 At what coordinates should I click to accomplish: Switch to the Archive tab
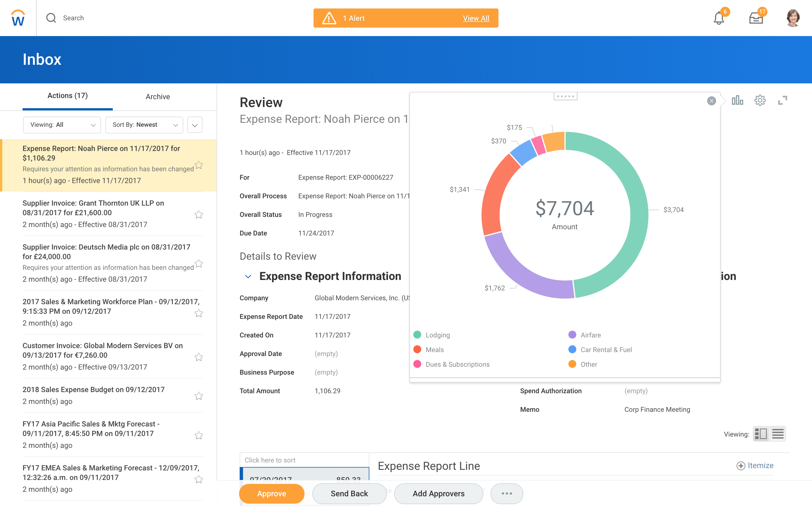click(158, 97)
